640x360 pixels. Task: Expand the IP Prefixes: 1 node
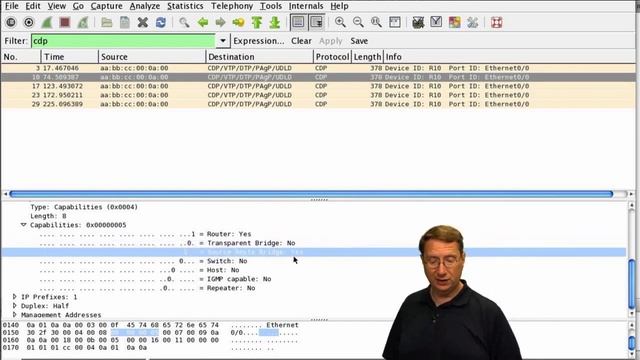click(15, 297)
